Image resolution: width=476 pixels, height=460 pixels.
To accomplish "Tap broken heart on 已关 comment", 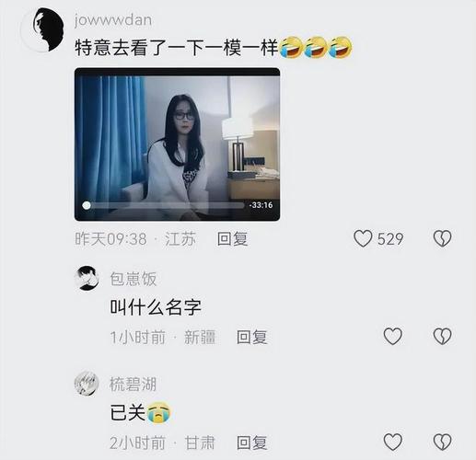I will (442, 442).
